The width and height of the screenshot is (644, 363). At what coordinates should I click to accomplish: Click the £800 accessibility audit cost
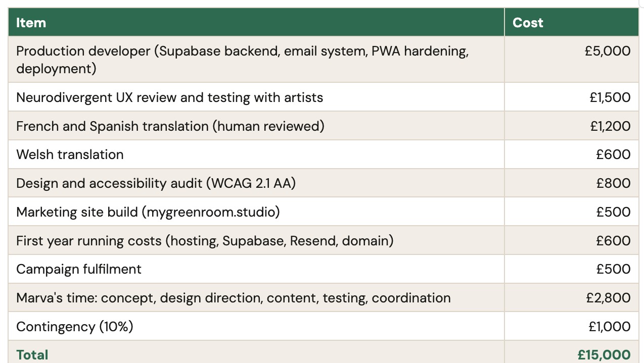613,183
